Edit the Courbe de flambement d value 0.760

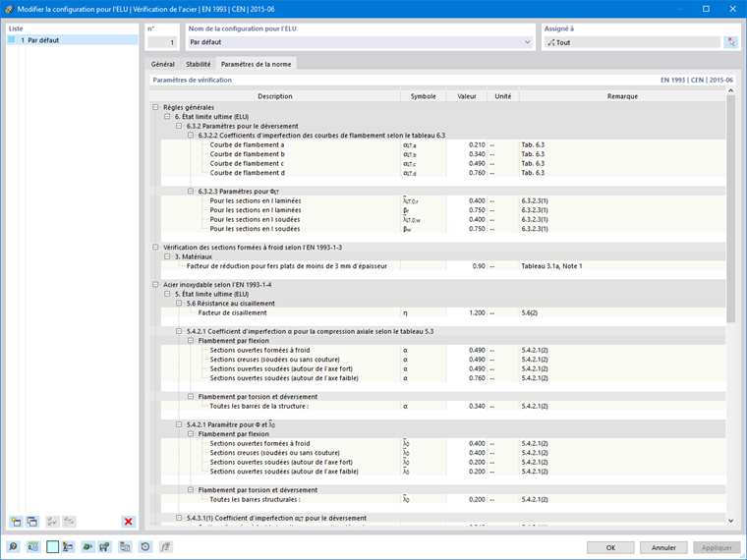coord(467,173)
